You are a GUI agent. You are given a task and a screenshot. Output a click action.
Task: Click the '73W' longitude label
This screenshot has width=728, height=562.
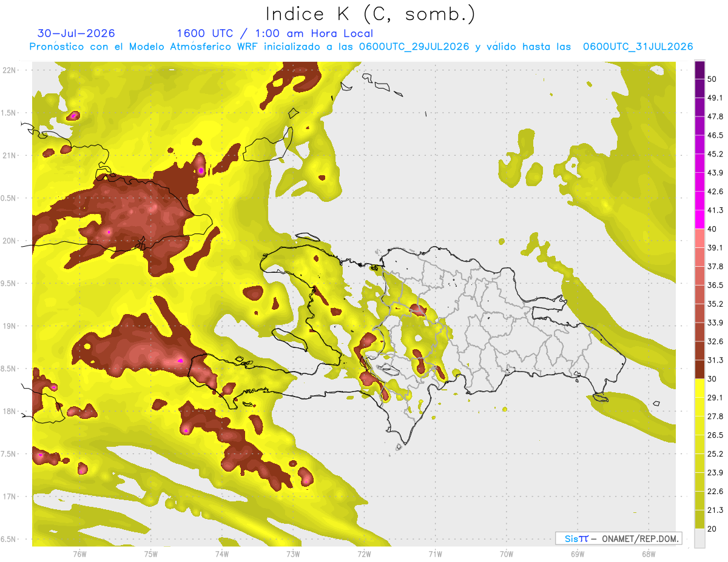click(x=292, y=554)
